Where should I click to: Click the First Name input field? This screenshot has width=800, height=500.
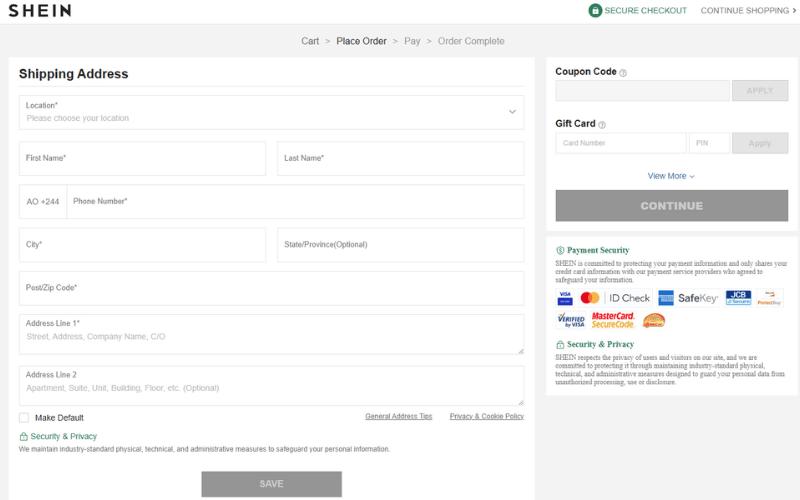coord(142,158)
